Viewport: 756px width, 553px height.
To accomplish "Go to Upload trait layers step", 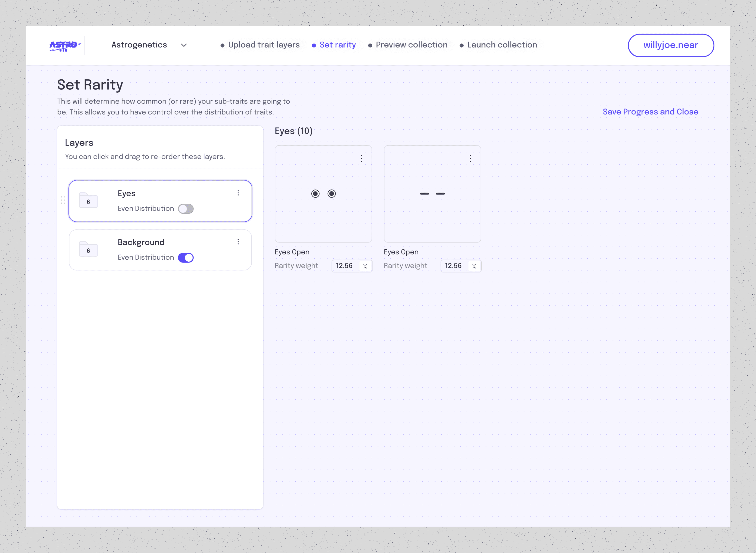I will pos(263,45).
